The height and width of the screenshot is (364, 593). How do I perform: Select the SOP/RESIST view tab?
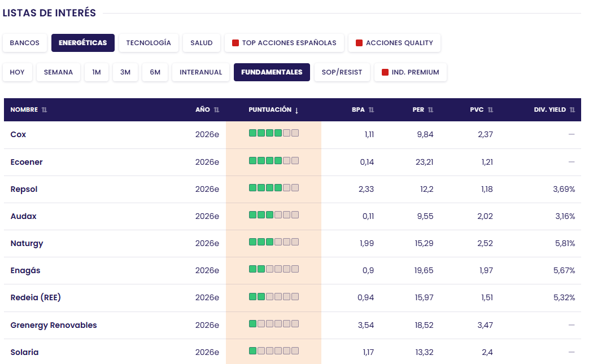point(342,72)
